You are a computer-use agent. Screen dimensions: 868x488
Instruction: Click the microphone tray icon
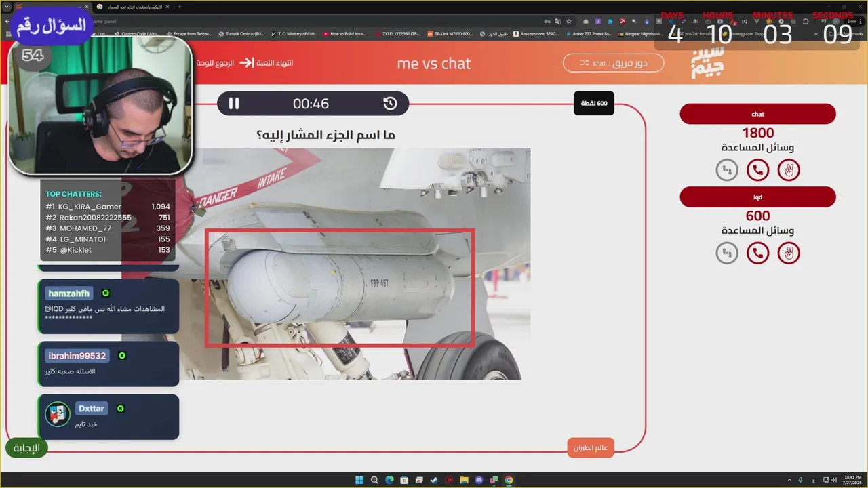801,480
